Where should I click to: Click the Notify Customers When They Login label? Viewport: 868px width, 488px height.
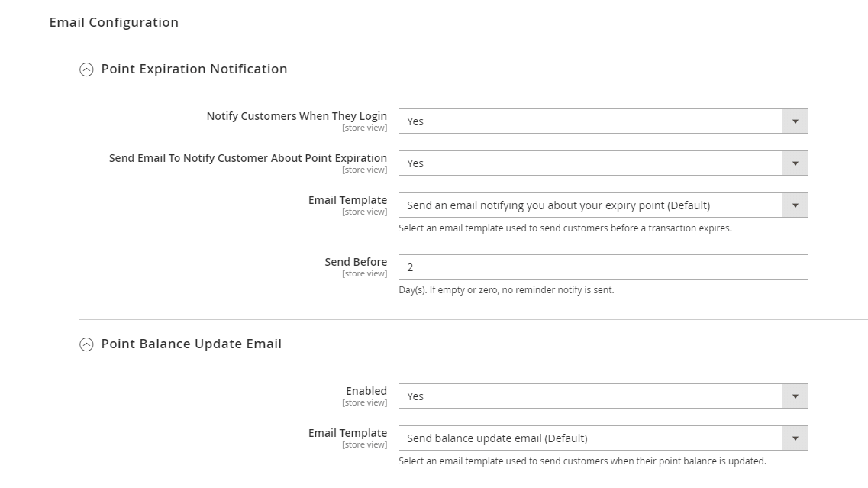[x=296, y=116]
